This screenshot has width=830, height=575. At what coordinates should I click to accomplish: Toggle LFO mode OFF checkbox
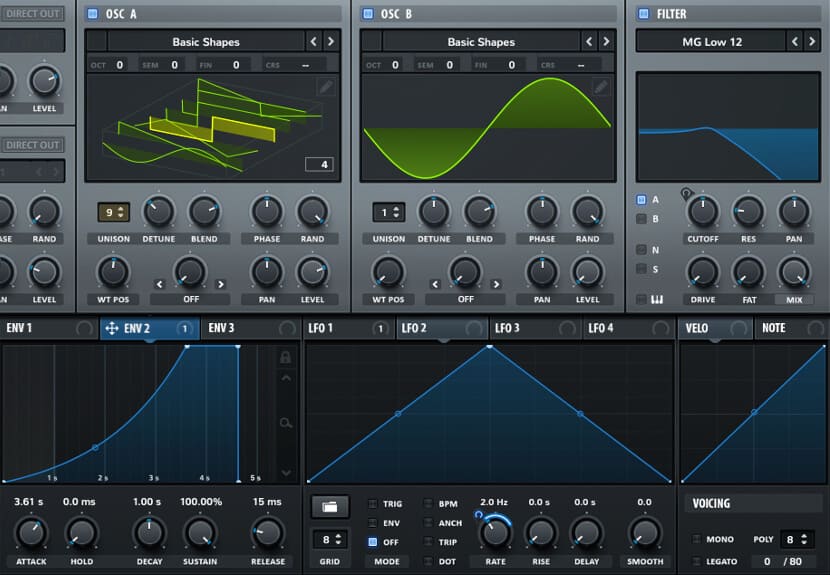(x=373, y=542)
